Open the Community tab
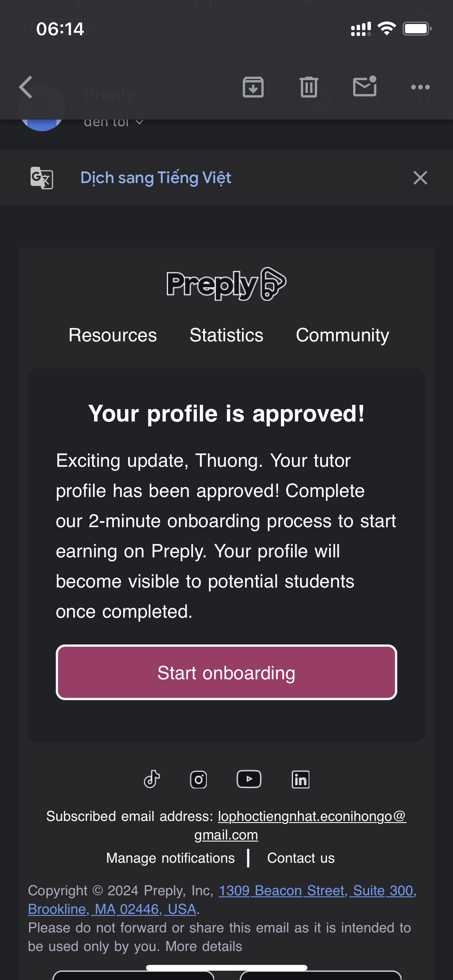The height and width of the screenshot is (980, 453). click(342, 335)
